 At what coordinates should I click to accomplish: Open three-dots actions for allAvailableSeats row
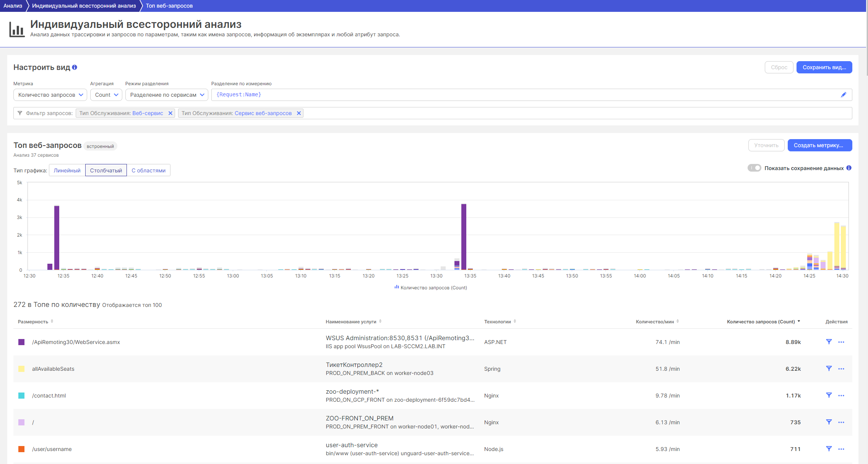pos(841,369)
